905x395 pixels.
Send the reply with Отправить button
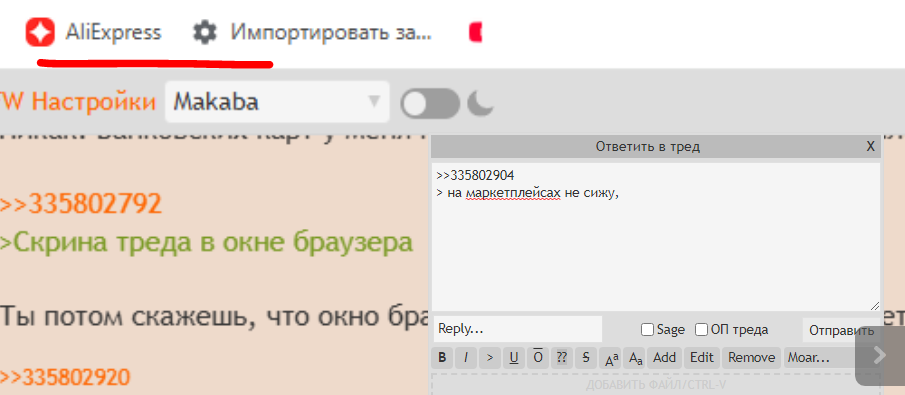point(841,330)
